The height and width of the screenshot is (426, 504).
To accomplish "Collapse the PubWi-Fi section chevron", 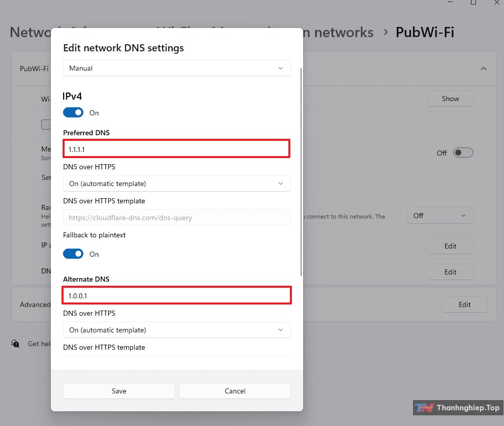I will [484, 69].
